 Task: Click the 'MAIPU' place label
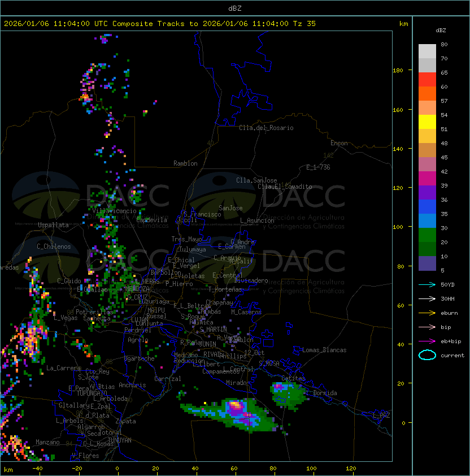(x=156, y=310)
